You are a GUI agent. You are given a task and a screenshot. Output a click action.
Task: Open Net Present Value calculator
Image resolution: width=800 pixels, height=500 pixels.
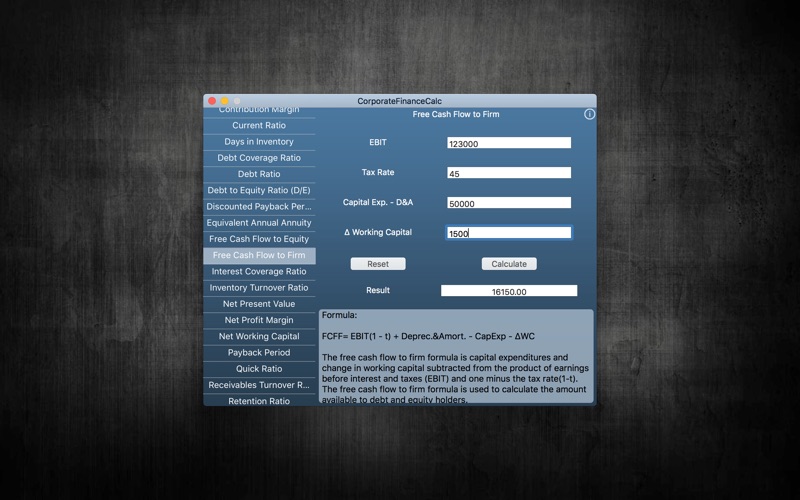point(259,304)
